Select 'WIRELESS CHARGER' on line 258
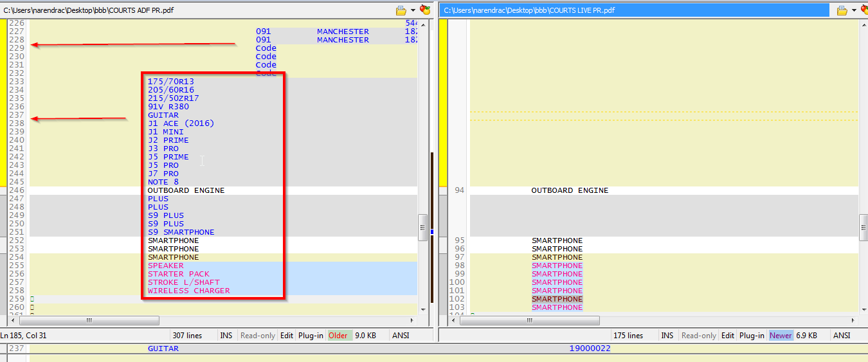 click(x=189, y=291)
